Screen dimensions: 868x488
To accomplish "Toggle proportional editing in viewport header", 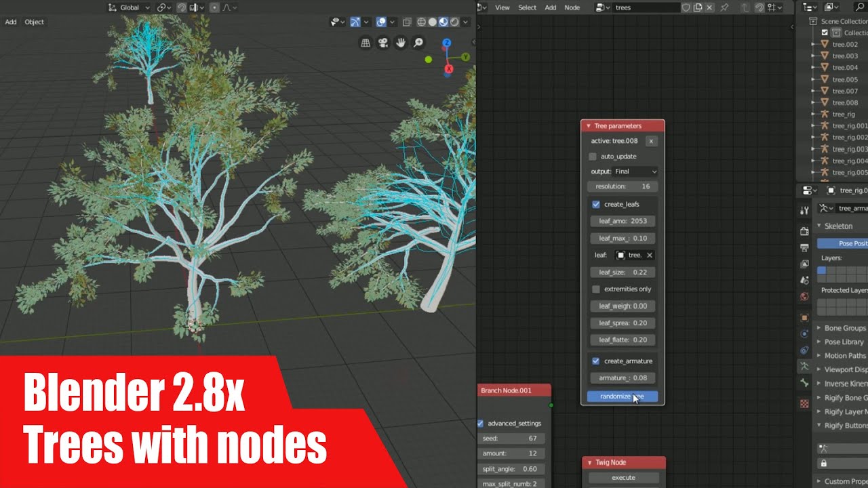I will click(x=214, y=7).
